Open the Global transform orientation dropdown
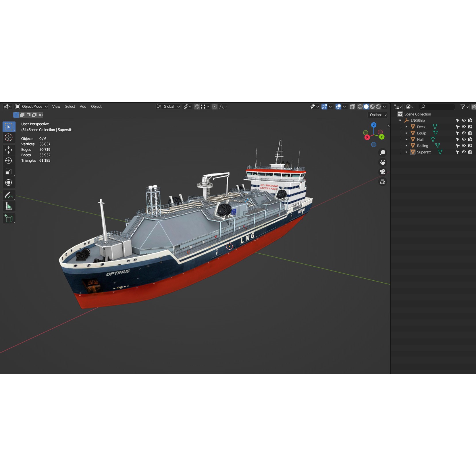Viewport: 476px width, 476px height. click(168, 107)
